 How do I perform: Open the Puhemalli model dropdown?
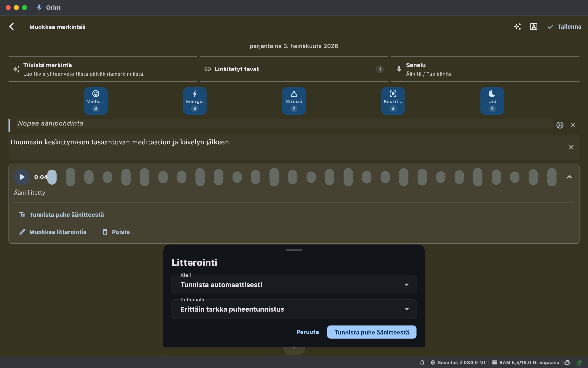(x=294, y=309)
